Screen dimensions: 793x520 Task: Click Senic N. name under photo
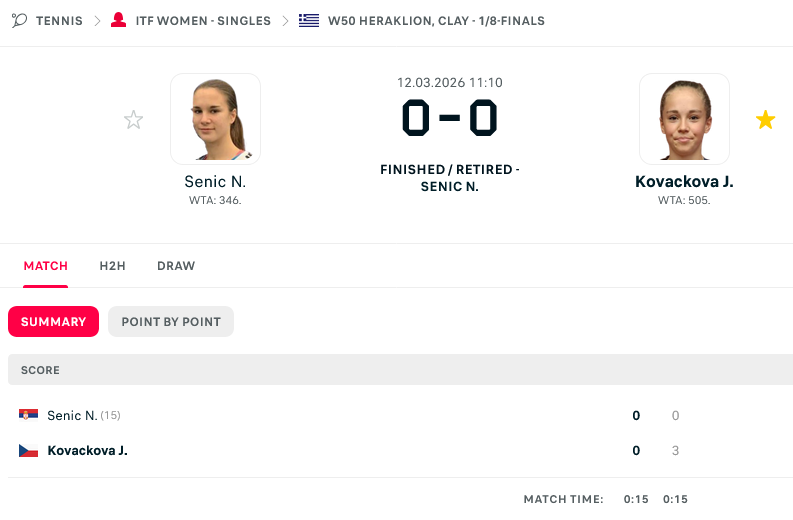tap(215, 182)
